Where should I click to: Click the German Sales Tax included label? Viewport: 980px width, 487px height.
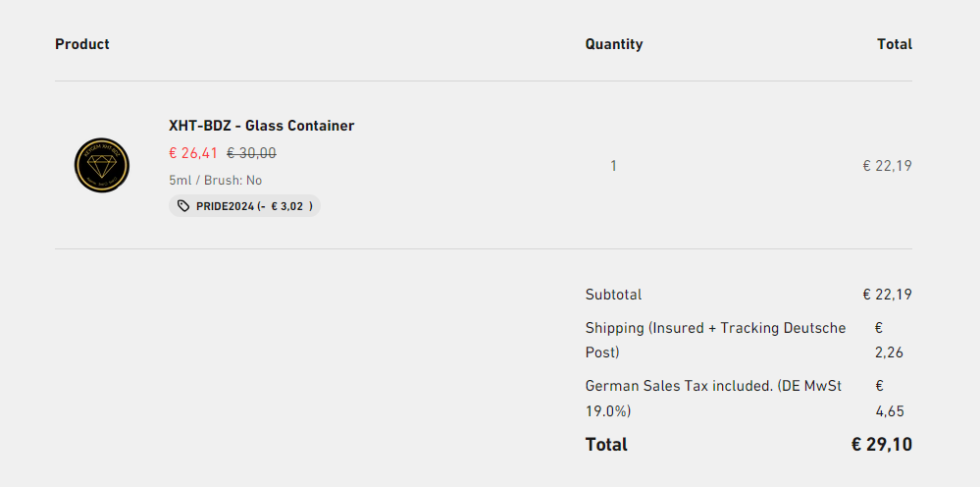click(x=713, y=399)
